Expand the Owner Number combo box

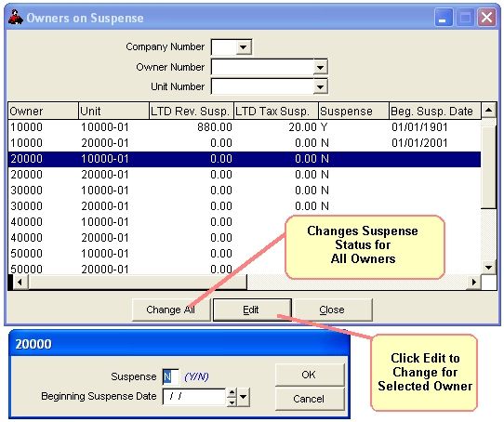(x=320, y=68)
